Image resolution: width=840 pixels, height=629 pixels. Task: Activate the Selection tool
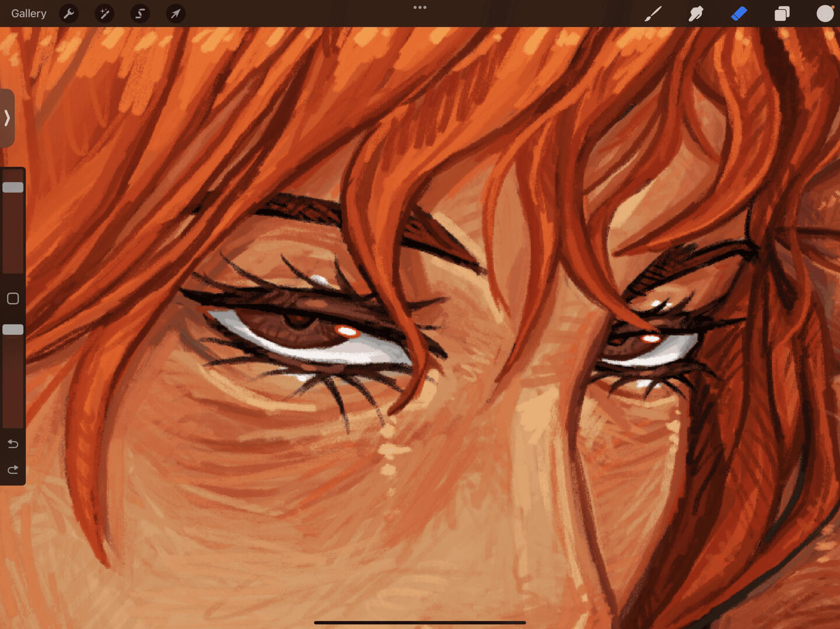pos(140,13)
